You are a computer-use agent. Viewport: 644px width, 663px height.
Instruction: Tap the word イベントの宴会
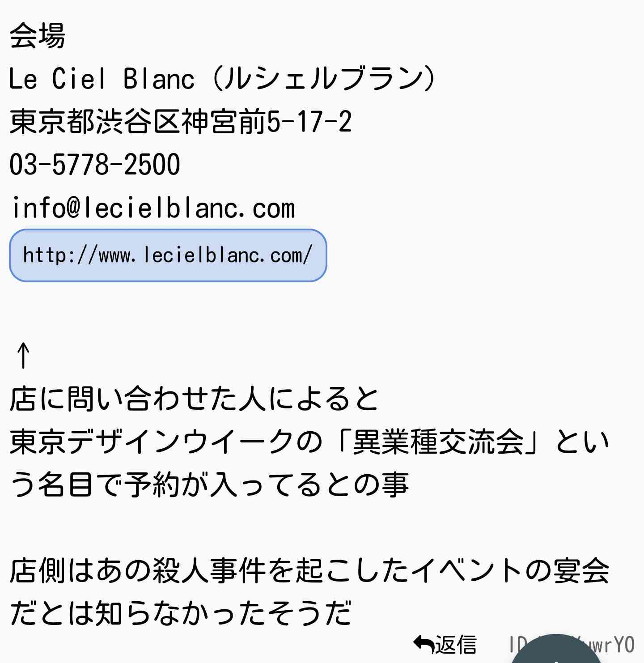pyautogui.click(x=510, y=570)
